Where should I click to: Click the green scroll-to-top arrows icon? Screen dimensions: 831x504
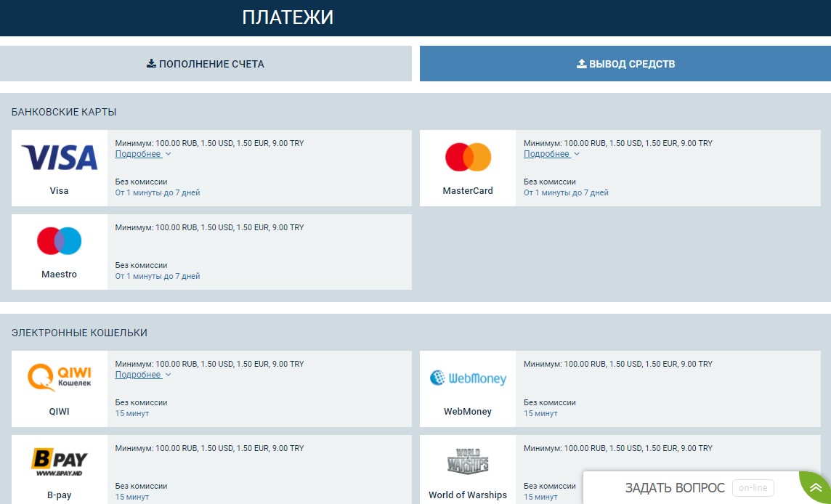pos(816,488)
